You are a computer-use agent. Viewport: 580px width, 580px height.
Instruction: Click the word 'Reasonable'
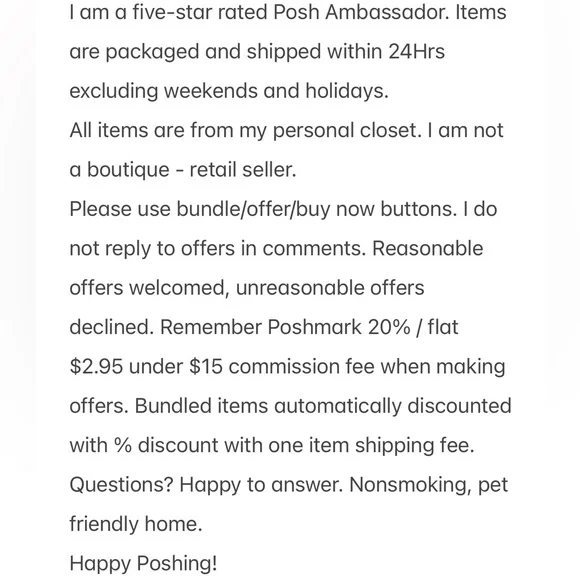[428, 248]
